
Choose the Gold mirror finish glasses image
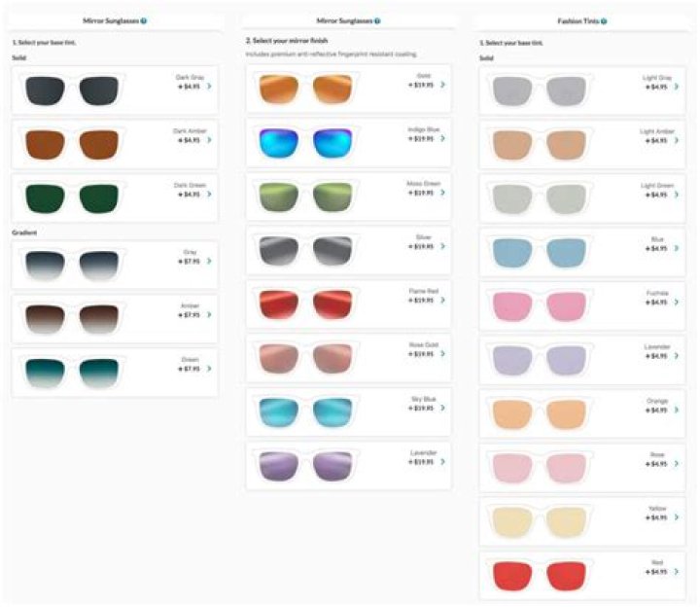click(306, 89)
